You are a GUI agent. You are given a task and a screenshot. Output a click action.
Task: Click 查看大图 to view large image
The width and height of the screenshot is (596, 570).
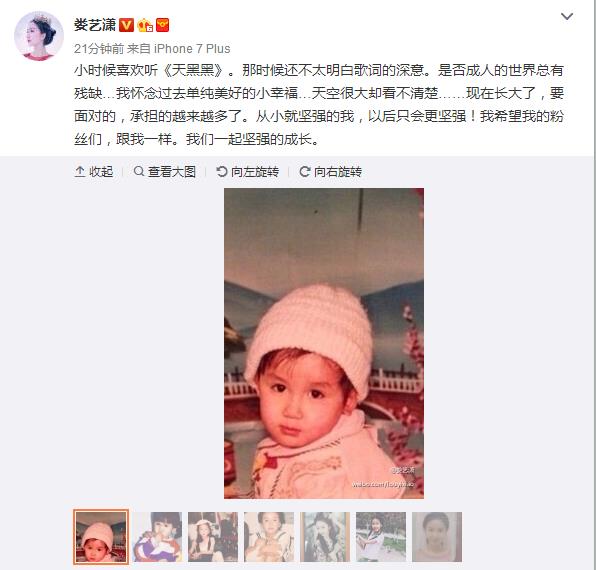[x=165, y=172]
